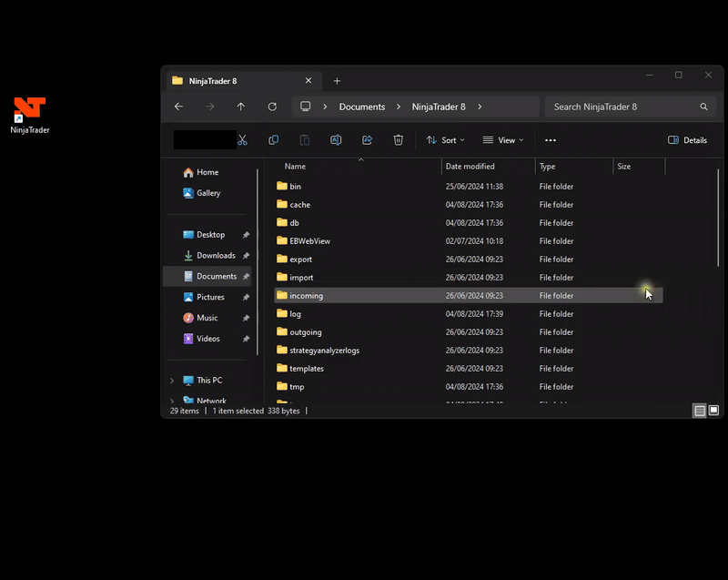Click the Share icon in toolbar
The height and width of the screenshot is (580, 728).
[367, 140]
